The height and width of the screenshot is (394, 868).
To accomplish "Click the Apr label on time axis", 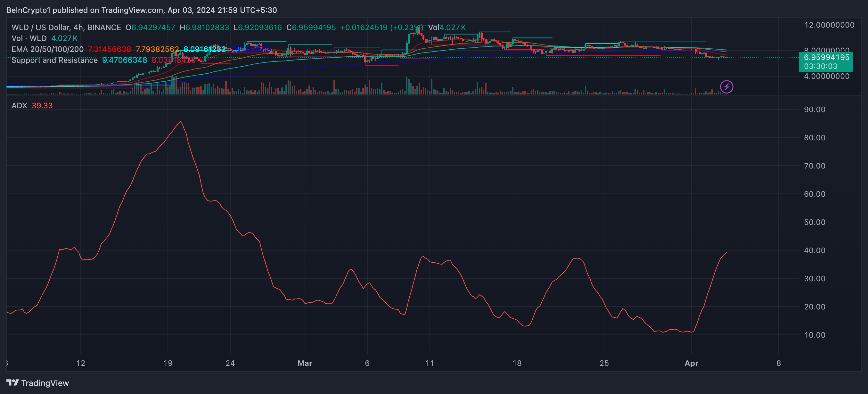I will (692, 363).
